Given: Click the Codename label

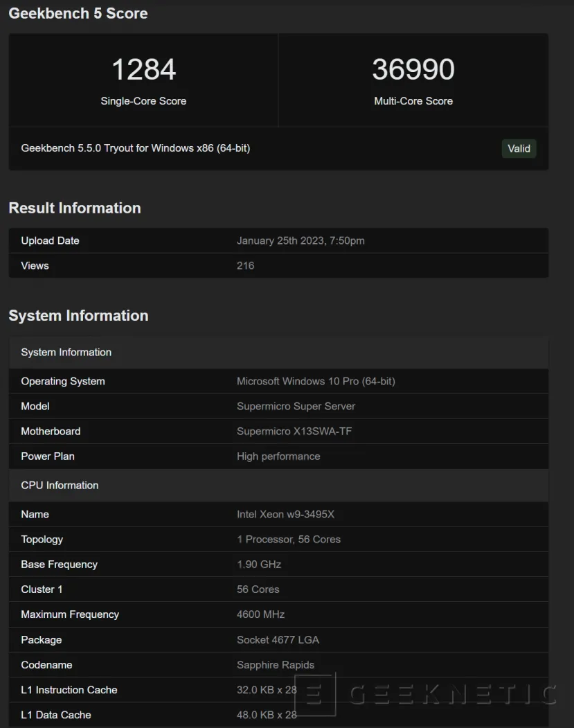Looking at the screenshot, I should 46,665.
